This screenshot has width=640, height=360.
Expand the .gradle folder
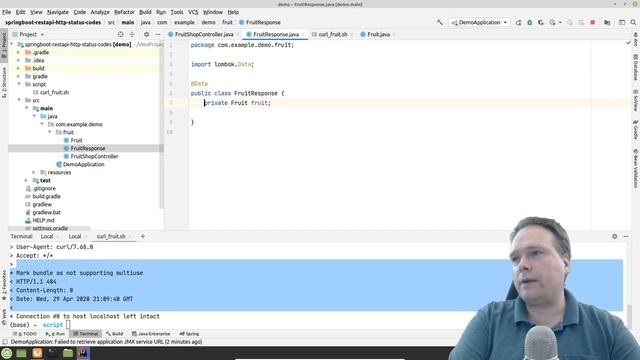(x=19, y=52)
